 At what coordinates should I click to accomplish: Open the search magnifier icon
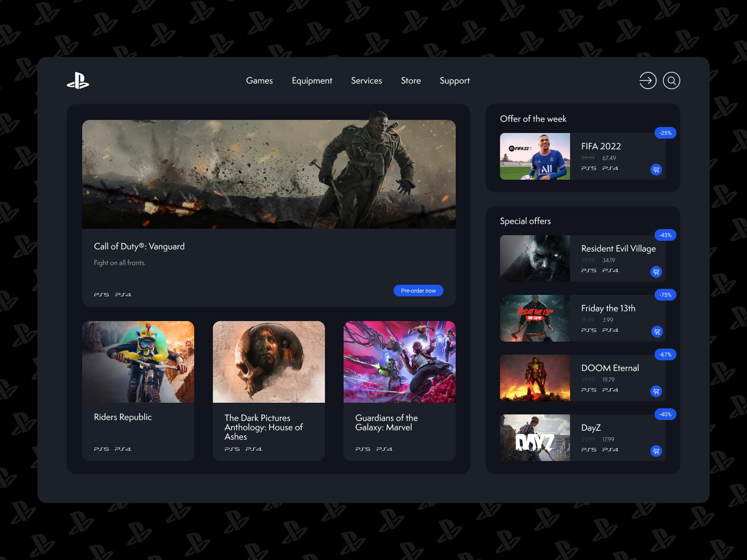(x=671, y=80)
